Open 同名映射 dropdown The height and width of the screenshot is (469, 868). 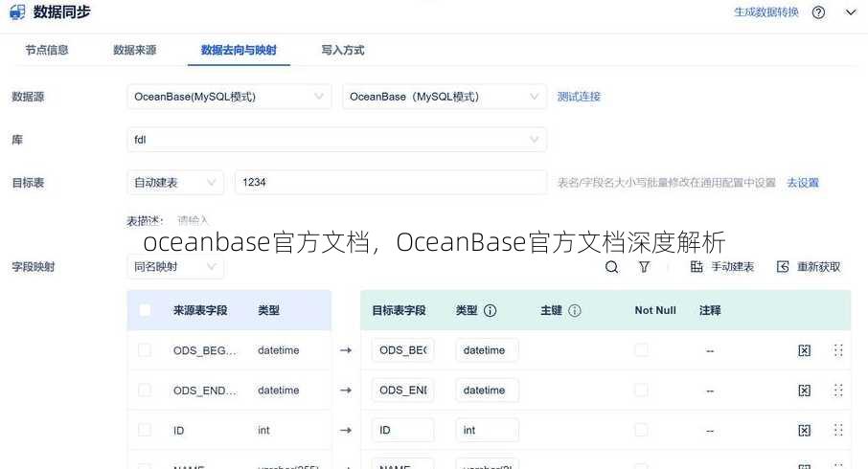point(175,267)
